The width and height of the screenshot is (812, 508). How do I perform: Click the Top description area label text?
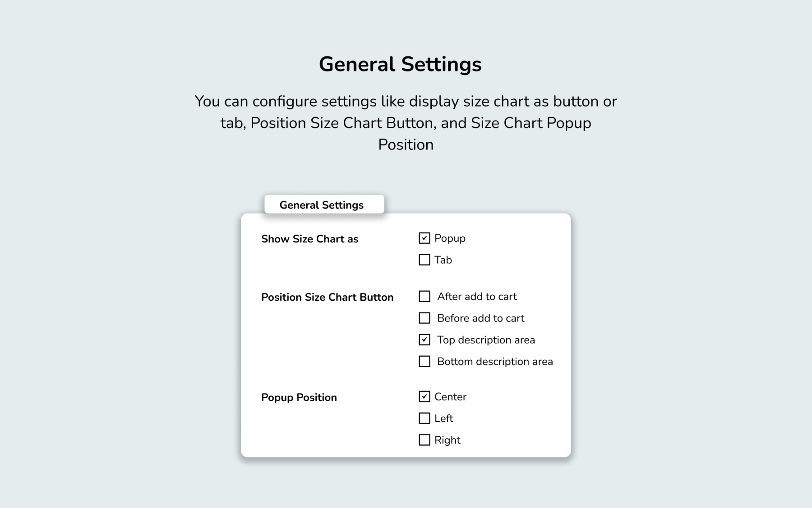point(486,340)
